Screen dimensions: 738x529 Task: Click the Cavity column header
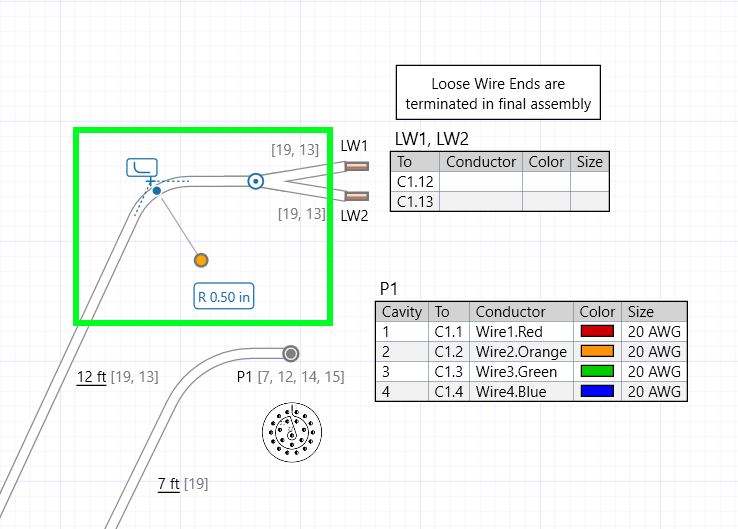click(402, 312)
